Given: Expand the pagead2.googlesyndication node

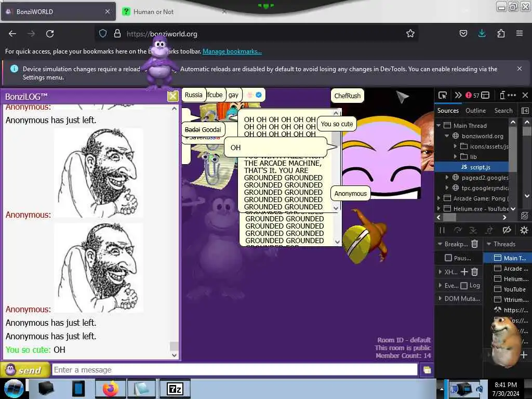Looking at the screenshot, I should click(x=447, y=178).
